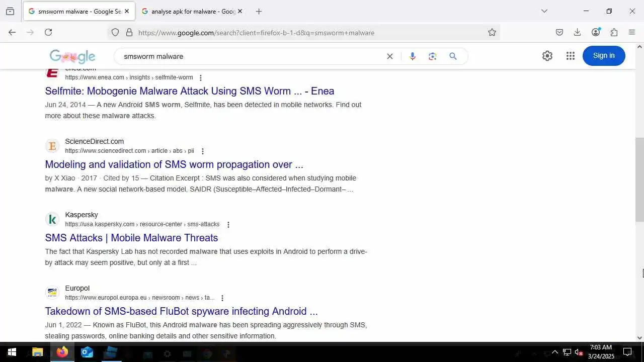Click the URL address bar
This screenshot has width=644, height=362.
click(304, 32)
